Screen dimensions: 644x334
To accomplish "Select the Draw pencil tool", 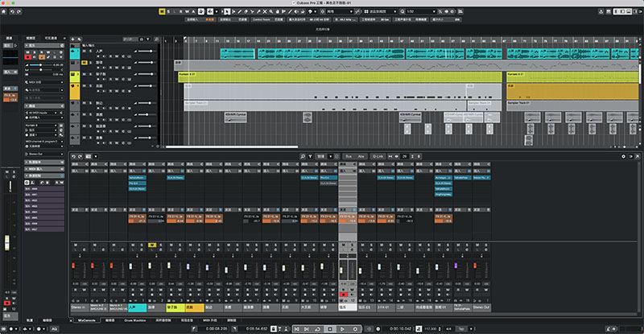I will pyautogui.click(x=239, y=11).
